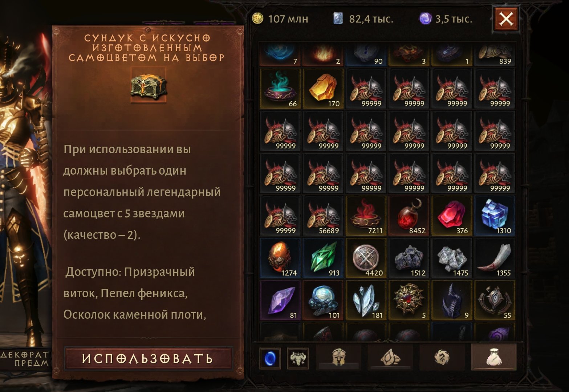Open the question-mark miscellaneous tab
569x392 pixels.
pos(442,358)
